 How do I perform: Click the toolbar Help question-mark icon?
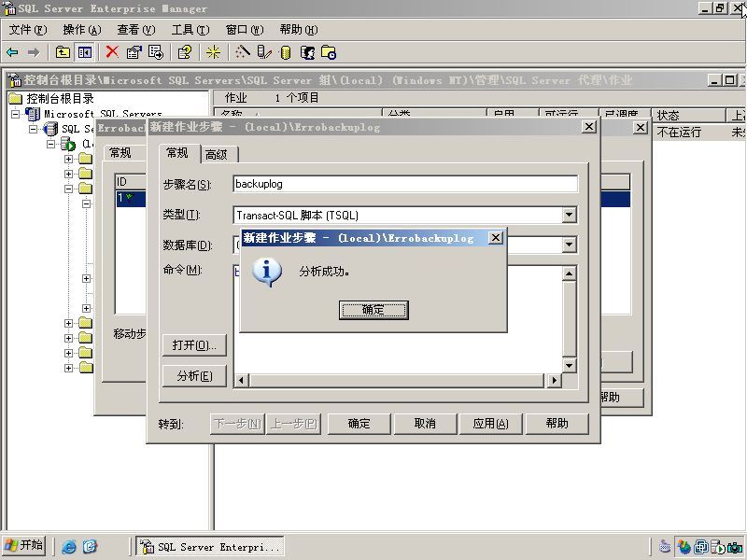(185, 52)
